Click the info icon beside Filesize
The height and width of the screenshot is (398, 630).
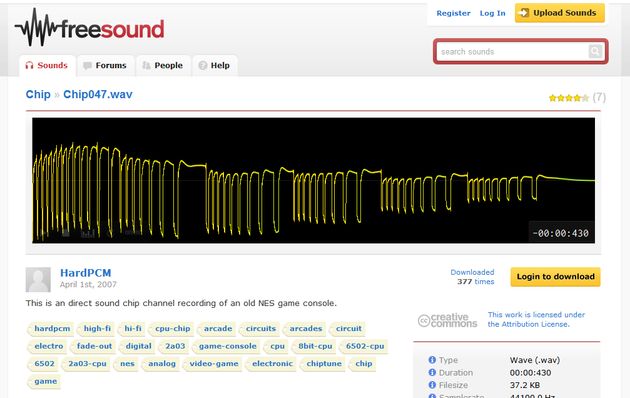[432, 385]
